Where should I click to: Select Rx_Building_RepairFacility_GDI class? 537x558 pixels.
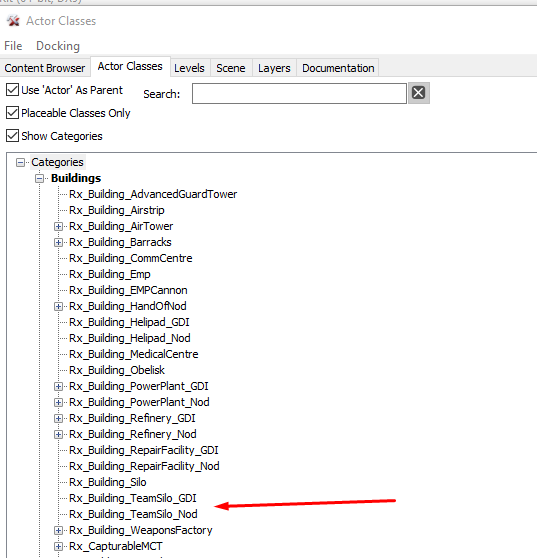pyautogui.click(x=144, y=451)
